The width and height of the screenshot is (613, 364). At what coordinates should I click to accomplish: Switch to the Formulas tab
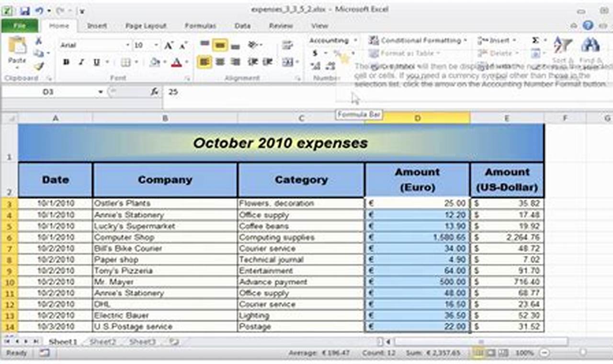click(x=200, y=26)
